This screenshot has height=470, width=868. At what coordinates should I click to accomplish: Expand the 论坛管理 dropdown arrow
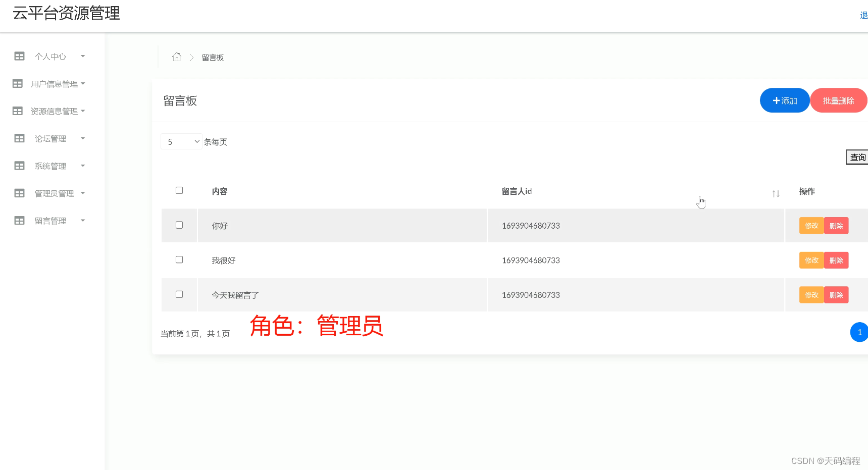(x=83, y=138)
